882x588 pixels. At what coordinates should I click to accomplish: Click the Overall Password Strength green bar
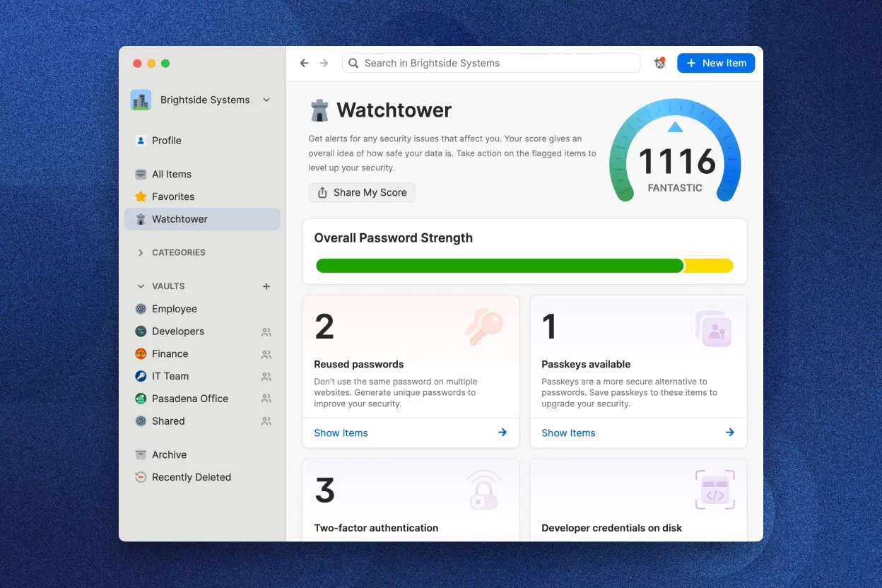click(500, 266)
